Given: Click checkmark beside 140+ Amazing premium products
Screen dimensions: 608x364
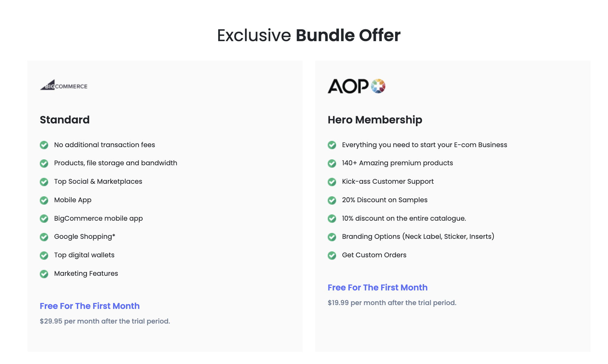Looking at the screenshot, I should point(332,163).
